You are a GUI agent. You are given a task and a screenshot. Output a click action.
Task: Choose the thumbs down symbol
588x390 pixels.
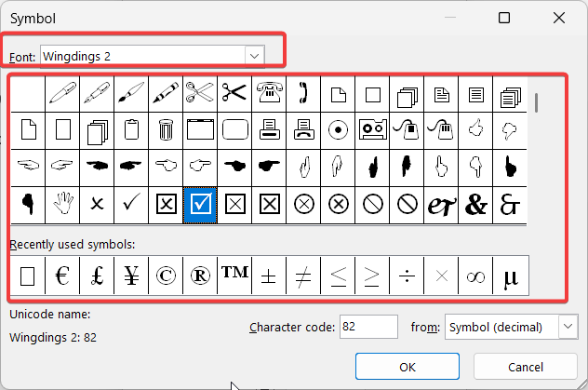coord(510,130)
